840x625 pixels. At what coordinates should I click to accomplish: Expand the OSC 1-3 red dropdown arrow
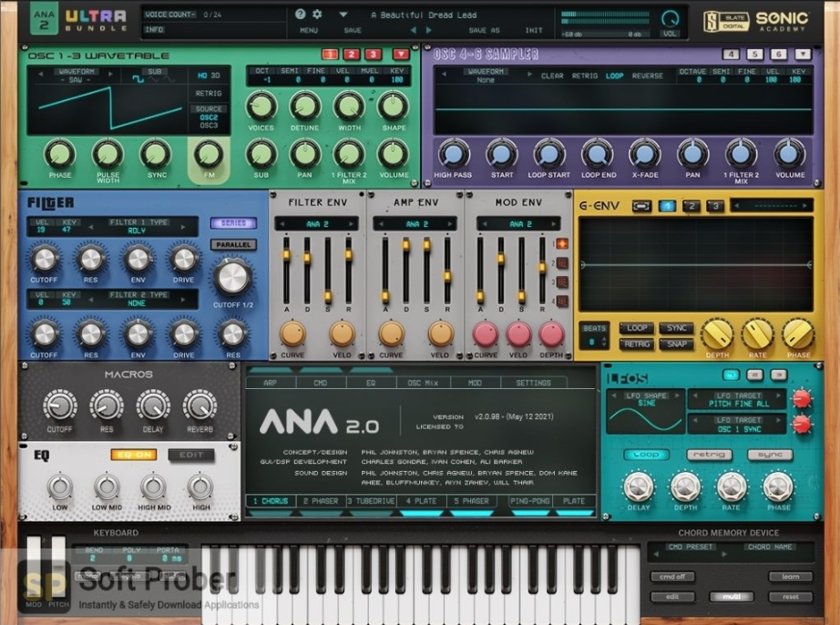(x=401, y=54)
